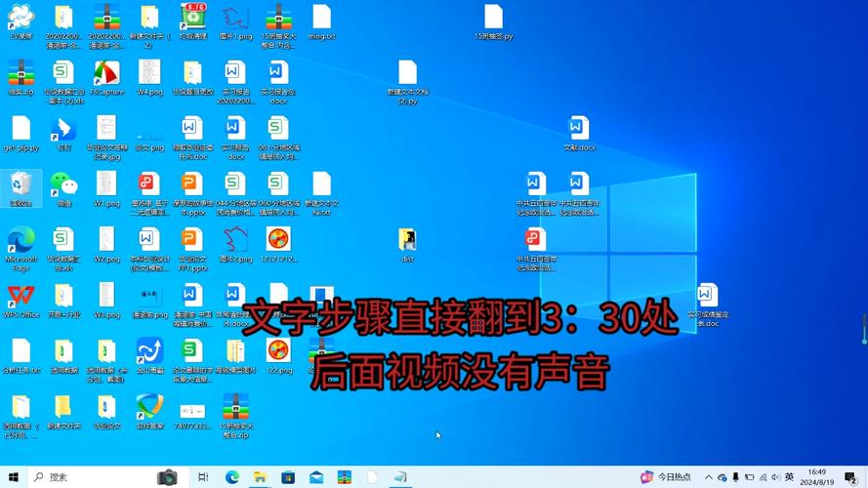
Task: Expand the hidden system tray icons
Action: click(709, 477)
